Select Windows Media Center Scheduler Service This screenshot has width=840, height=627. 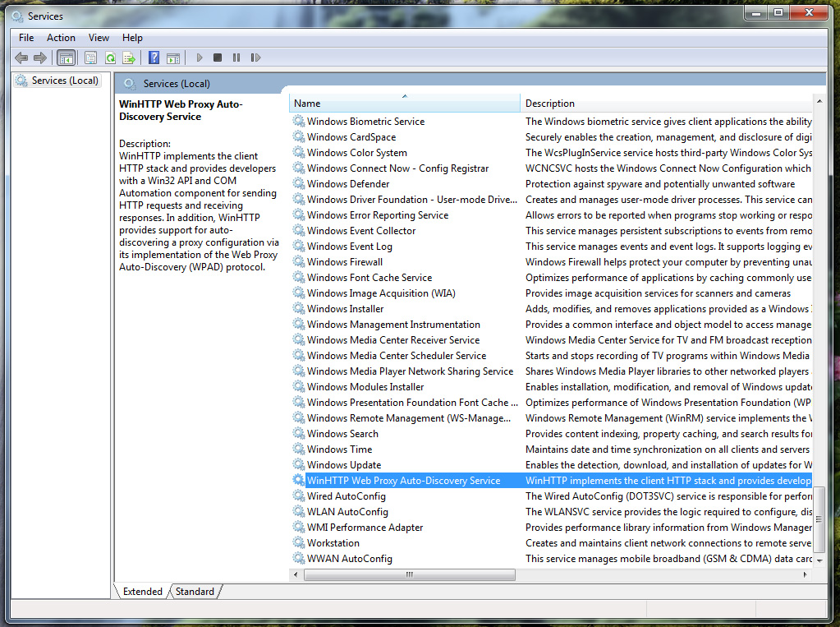click(x=551, y=355)
